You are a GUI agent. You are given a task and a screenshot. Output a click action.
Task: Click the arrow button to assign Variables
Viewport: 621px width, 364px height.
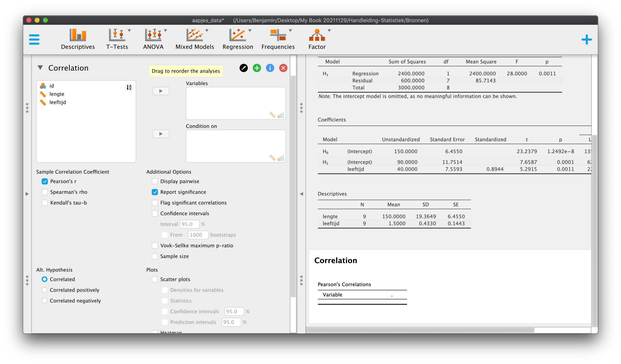[161, 91]
